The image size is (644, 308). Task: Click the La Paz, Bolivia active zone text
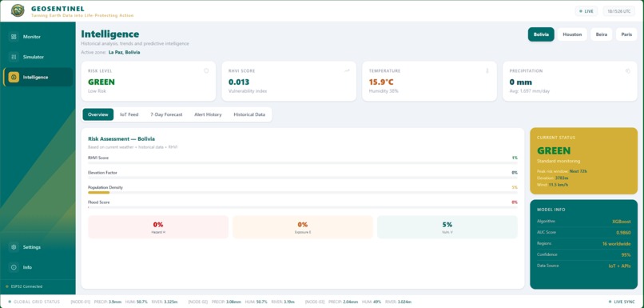tap(125, 52)
